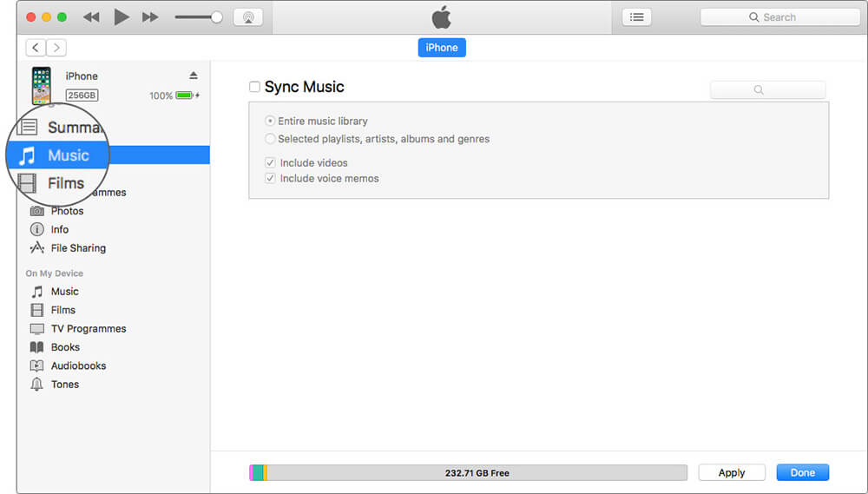Screen dimensions: 868x494
Task: Click the iPhone name in the sidebar
Action: pos(82,76)
